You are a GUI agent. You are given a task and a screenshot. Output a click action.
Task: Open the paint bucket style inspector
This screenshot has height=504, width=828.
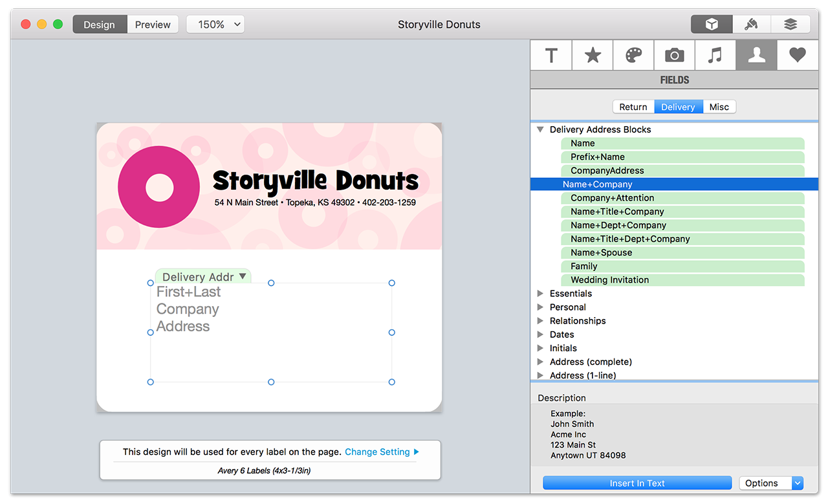(752, 25)
